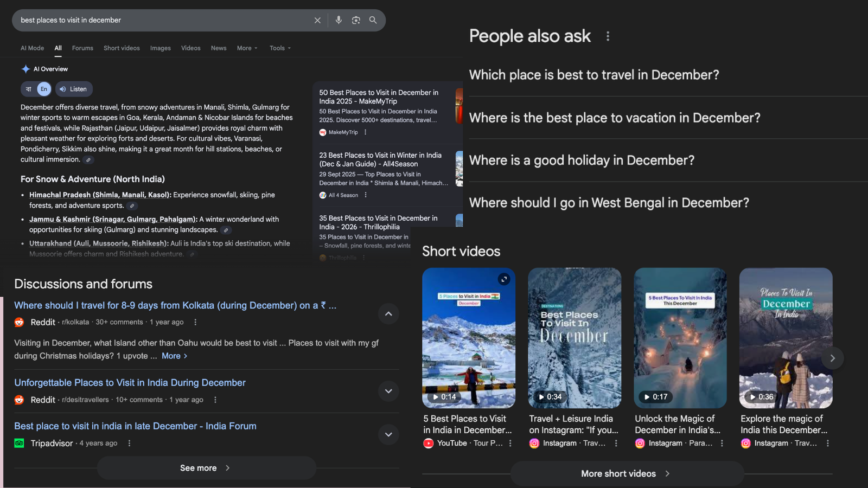Open the three-dot menu on 'Explore the magic' video
The image size is (868, 488).
827,444
